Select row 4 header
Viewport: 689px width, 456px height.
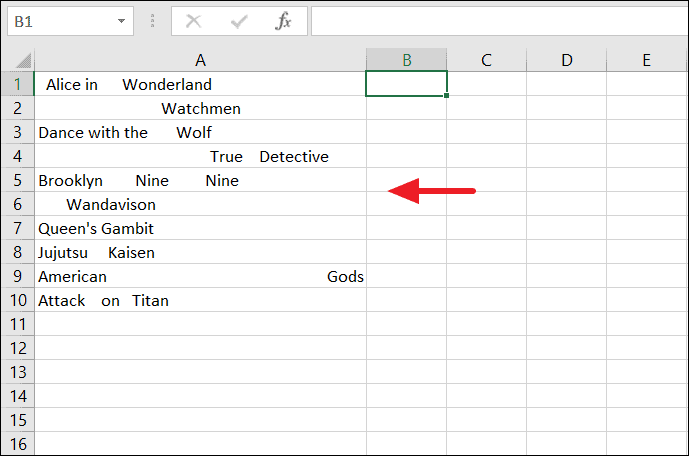[18, 156]
